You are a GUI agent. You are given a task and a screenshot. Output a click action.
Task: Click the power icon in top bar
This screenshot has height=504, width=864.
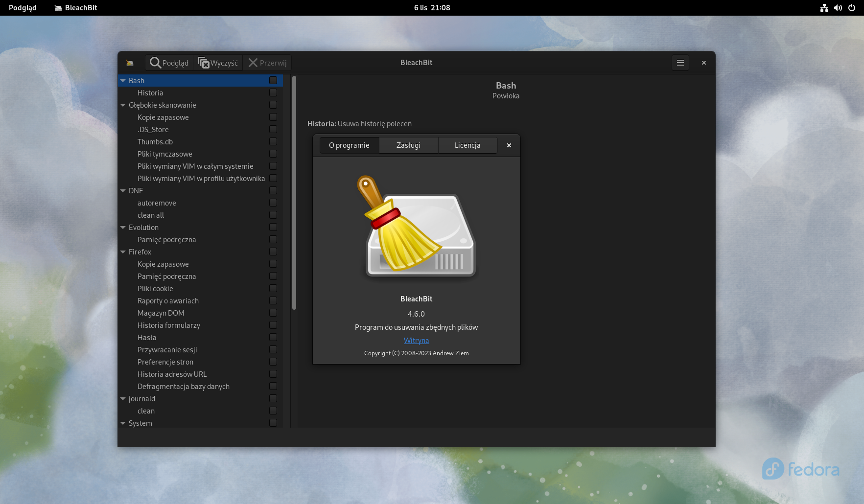[x=852, y=8]
